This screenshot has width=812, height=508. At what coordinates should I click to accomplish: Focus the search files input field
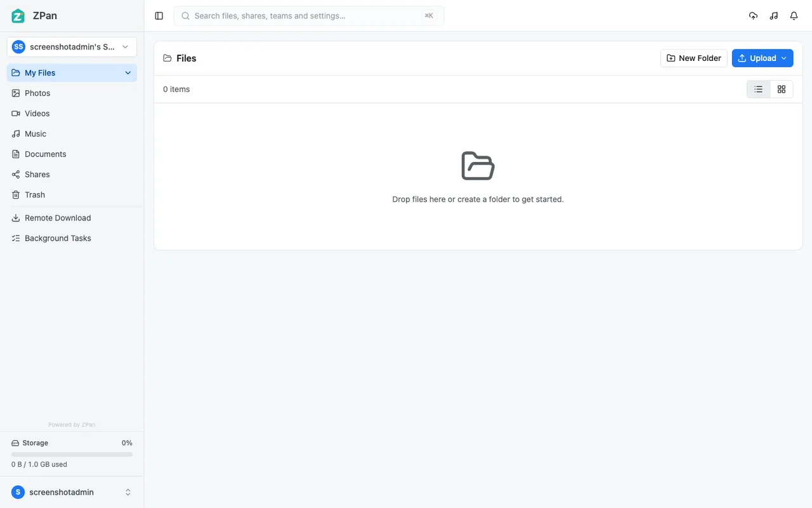pos(309,16)
